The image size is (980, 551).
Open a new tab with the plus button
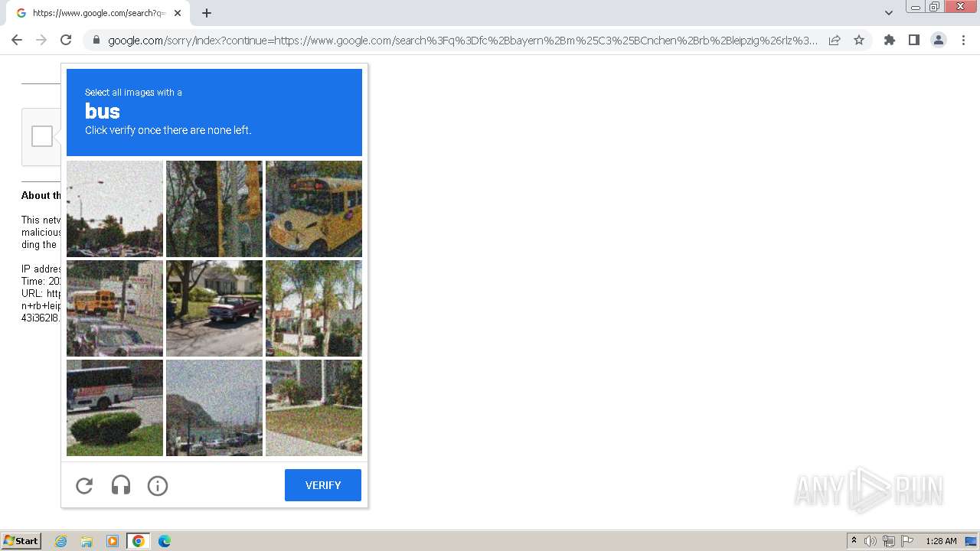(207, 13)
